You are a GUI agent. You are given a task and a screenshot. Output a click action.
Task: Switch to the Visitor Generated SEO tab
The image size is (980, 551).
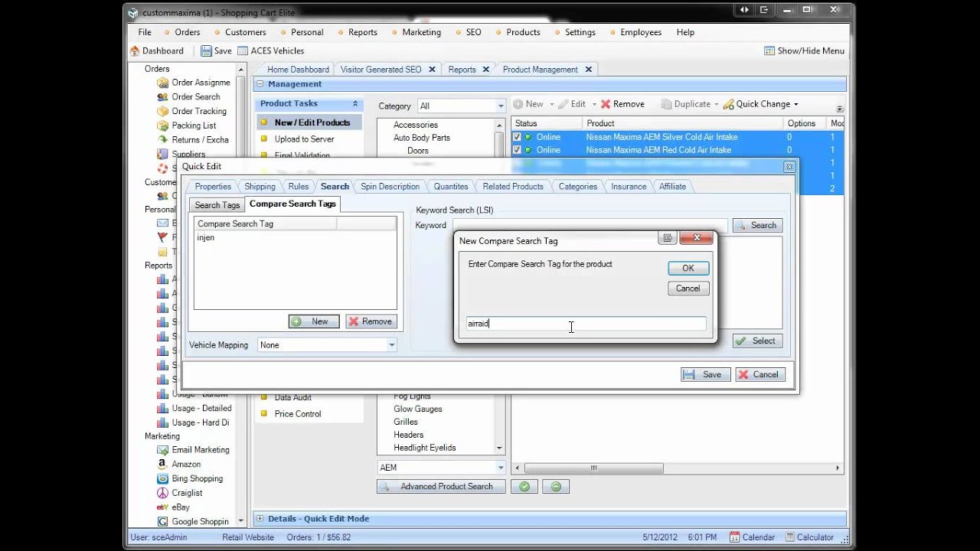click(381, 70)
